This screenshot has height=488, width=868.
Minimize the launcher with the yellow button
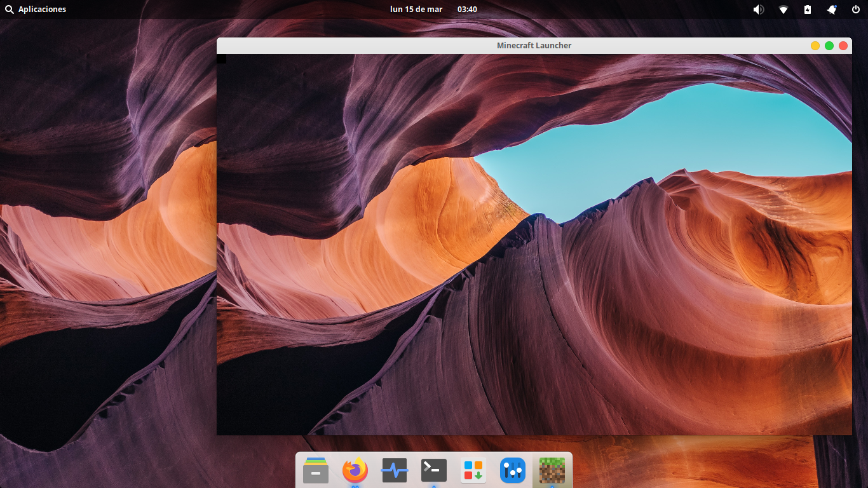[815, 46]
